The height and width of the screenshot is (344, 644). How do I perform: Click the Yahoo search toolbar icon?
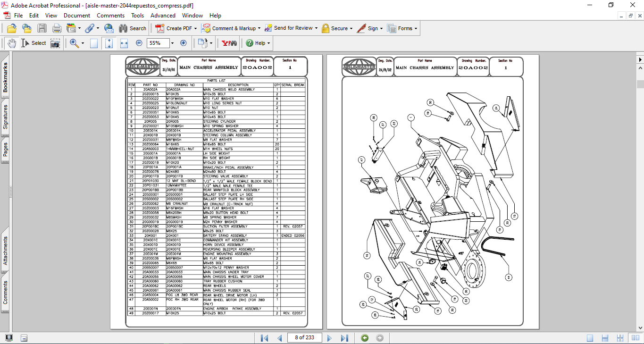(x=229, y=43)
